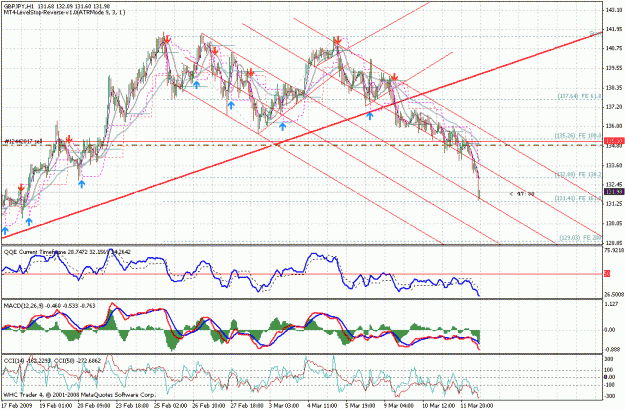Click the 23 Feb 18:00 time label

tap(130, 406)
